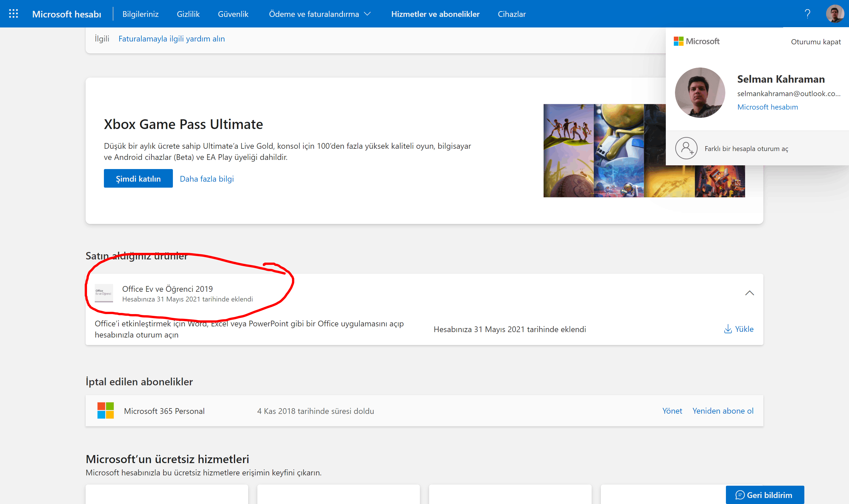Click the Microsoft 365 Personal logo
Image resolution: width=849 pixels, height=504 pixels.
click(x=105, y=410)
